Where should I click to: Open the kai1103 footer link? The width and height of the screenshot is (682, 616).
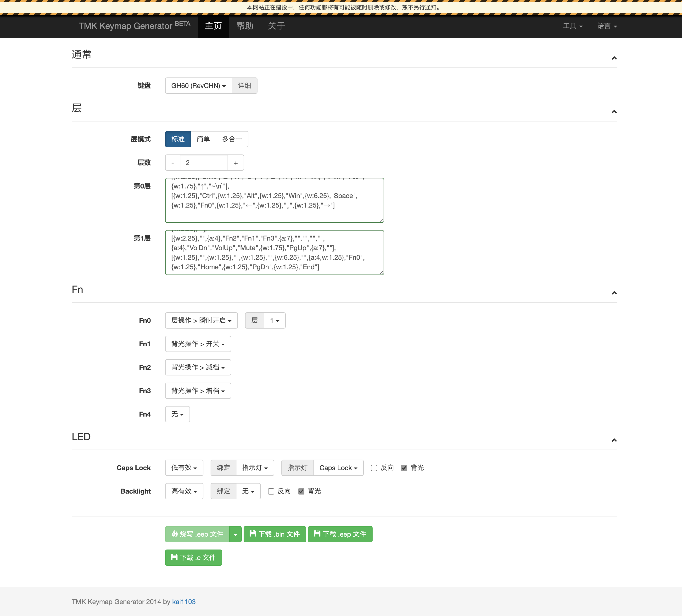tap(184, 601)
